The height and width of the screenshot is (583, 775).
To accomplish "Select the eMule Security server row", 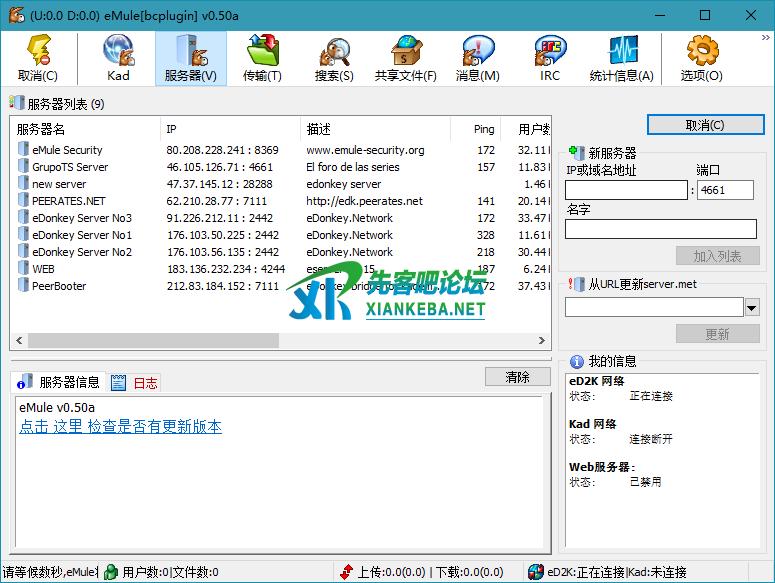I will pyautogui.click(x=67, y=150).
